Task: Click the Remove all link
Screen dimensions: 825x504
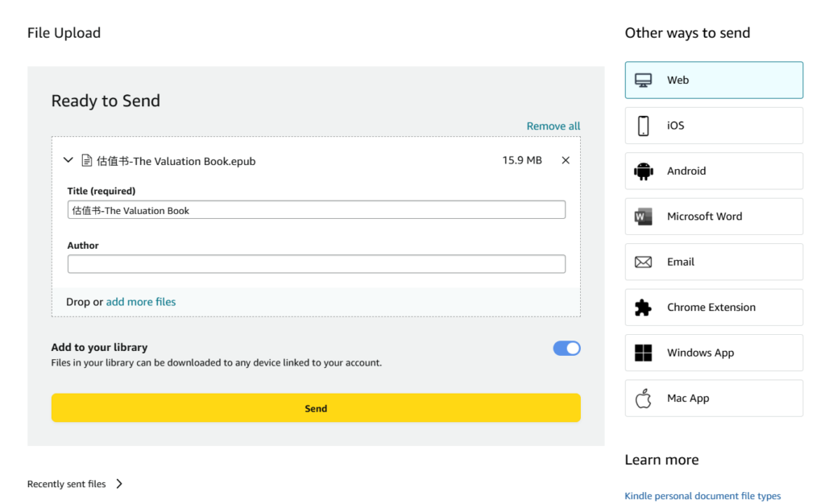Action: coord(553,126)
